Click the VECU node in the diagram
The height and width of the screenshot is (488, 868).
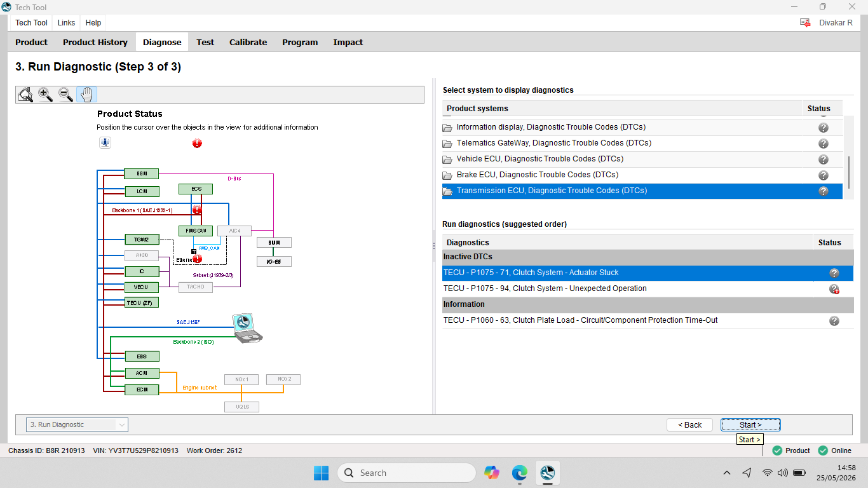tap(142, 287)
